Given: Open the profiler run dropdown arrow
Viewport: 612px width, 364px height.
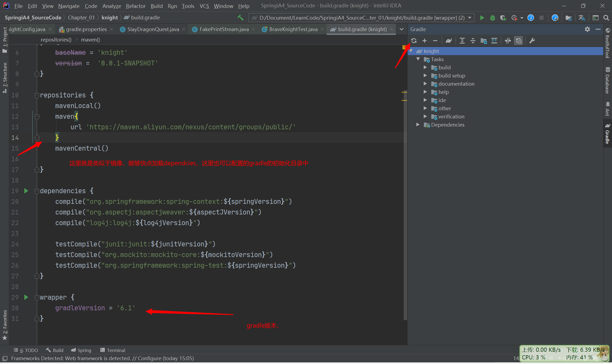Looking at the screenshot, I should [522, 18].
